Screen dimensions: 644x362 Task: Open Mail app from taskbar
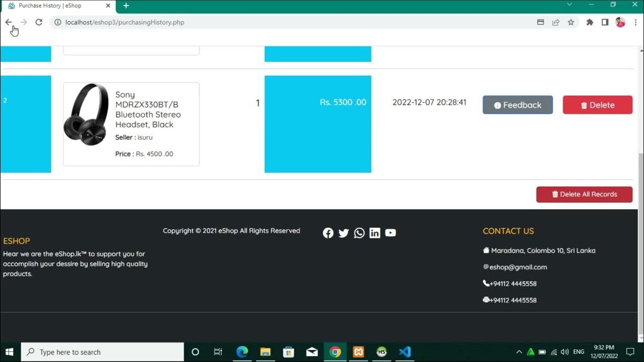point(312,352)
